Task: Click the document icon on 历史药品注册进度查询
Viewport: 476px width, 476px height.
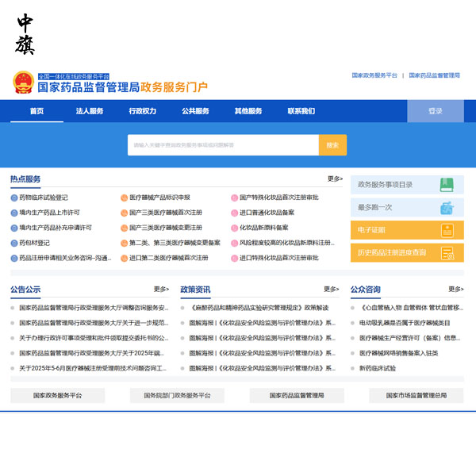Action: pyautogui.click(x=447, y=253)
